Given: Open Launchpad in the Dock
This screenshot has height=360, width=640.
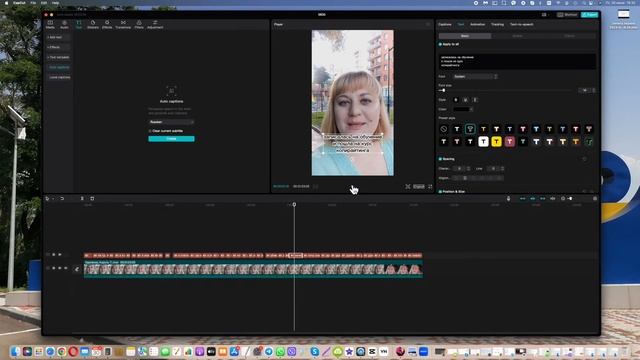Looking at the screenshot, I should [39, 351].
